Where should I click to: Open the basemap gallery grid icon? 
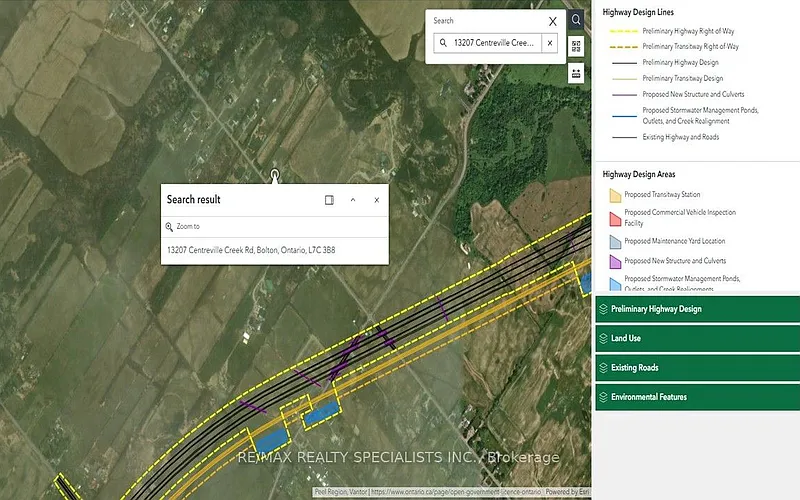pos(577,46)
